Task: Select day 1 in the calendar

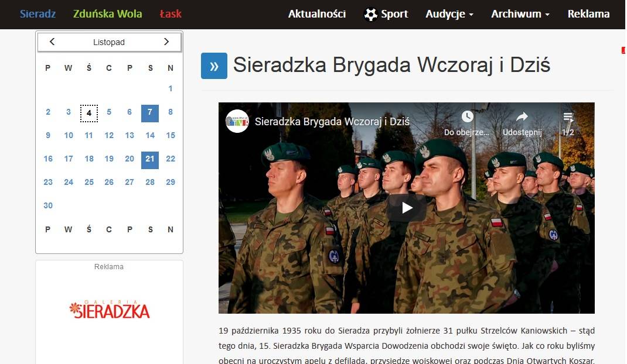Action: tap(171, 88)
